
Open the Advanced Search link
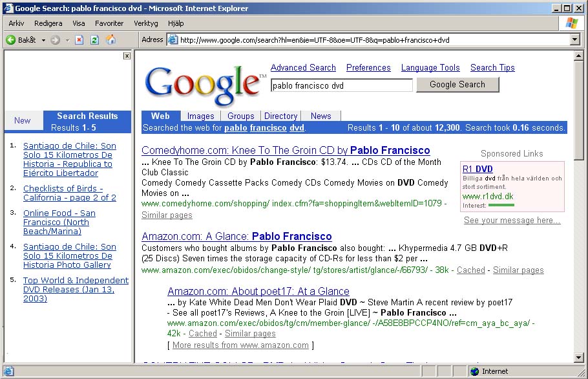(304, 67)
